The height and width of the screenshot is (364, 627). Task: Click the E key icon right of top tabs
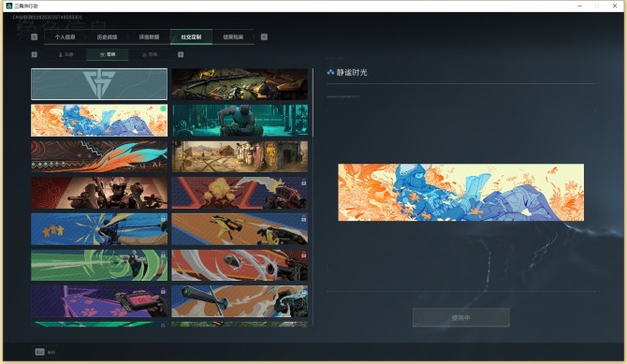(x=264, y=36)
